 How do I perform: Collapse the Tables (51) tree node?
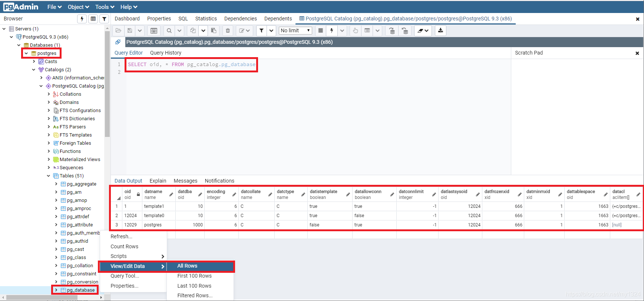pyautogui.click(x=49, y=176)
